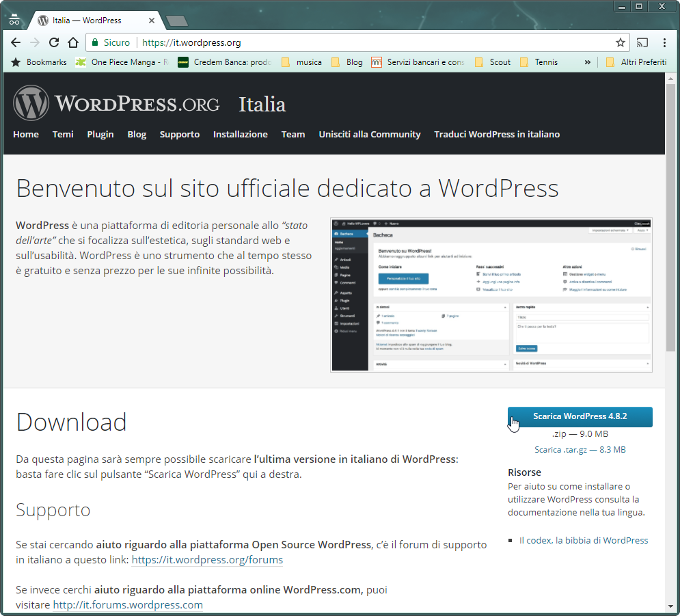
Task: Open Installazione menu item
Action: (x=241, y=135)
